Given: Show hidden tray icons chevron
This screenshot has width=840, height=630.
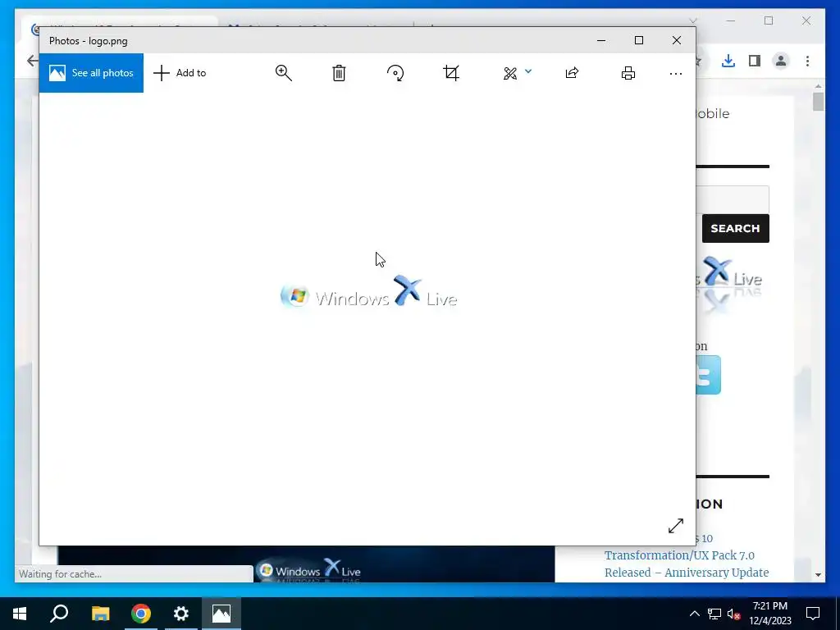Looking at the screenshot, I should pos(694,614).
